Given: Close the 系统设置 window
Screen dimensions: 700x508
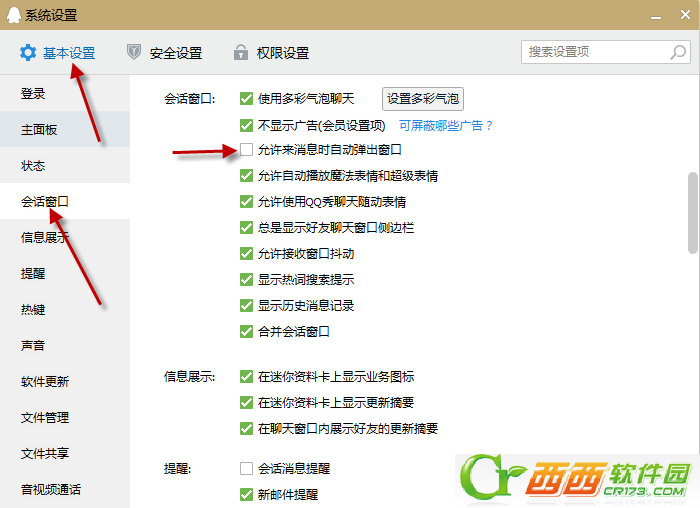Looking at the screenshot, I should [685, 15].
